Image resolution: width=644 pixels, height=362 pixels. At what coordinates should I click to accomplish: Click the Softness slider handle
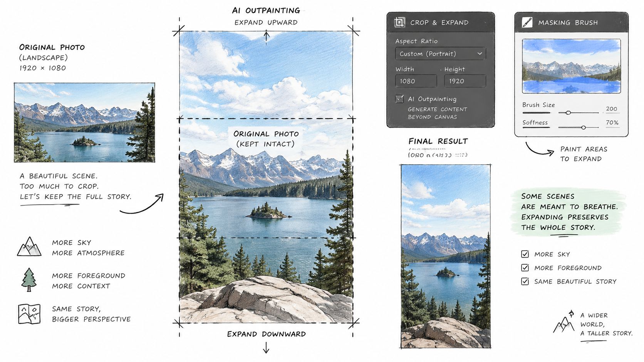[x=584, y=127]
